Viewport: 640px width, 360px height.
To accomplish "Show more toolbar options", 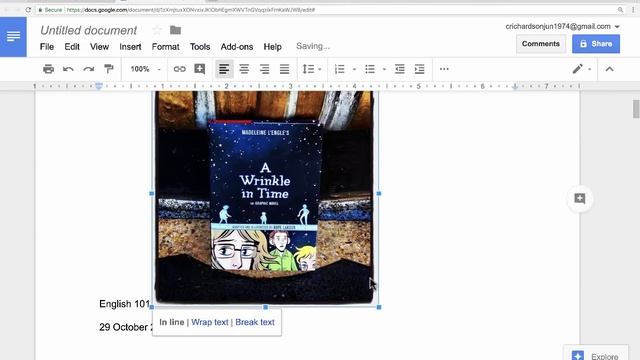I will [x=444, y=69].
